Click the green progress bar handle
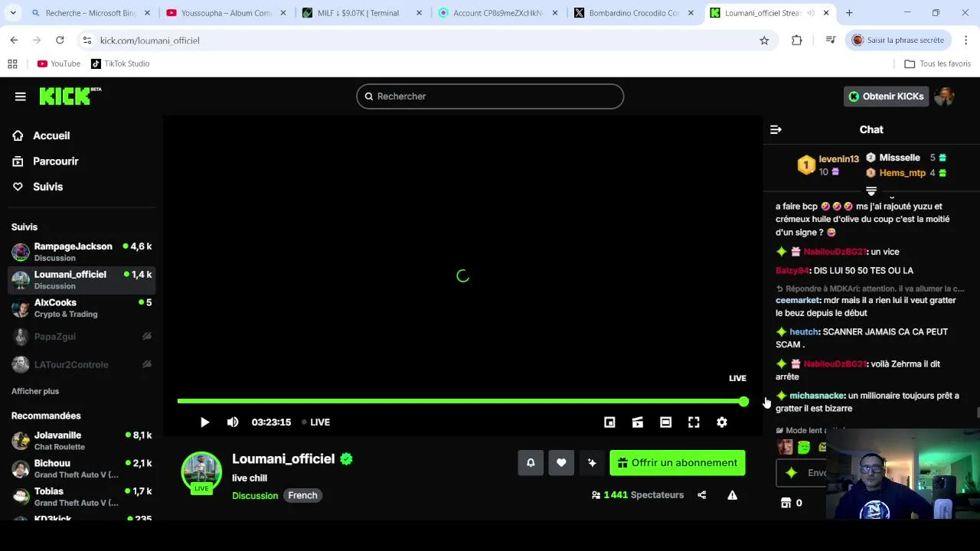Screen dimensions: 980x551 pos(743,401)
